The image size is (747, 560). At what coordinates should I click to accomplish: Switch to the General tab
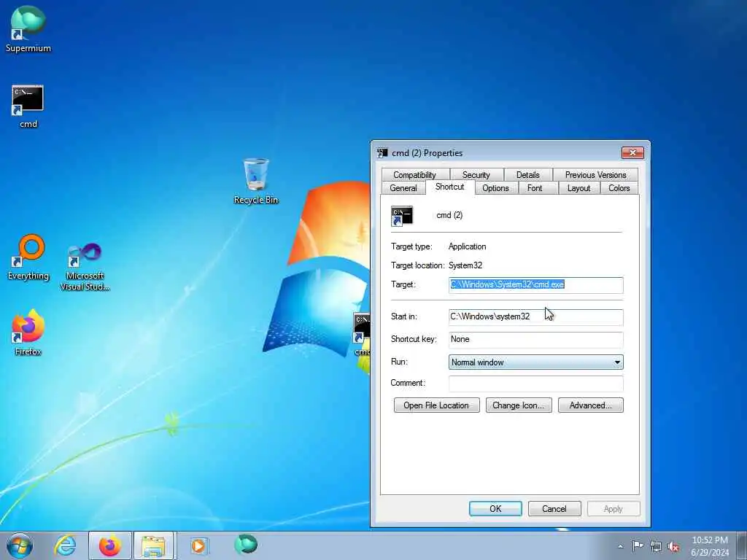[403, 188]
